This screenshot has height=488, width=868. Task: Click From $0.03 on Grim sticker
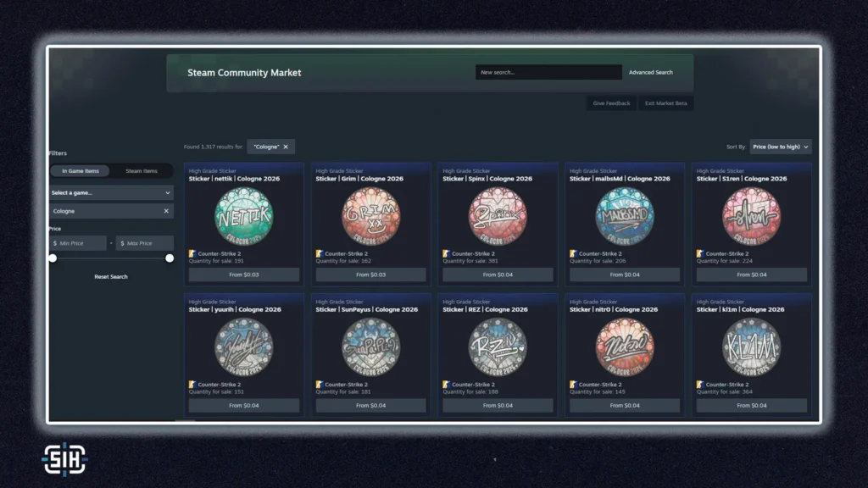coord(371,274)
